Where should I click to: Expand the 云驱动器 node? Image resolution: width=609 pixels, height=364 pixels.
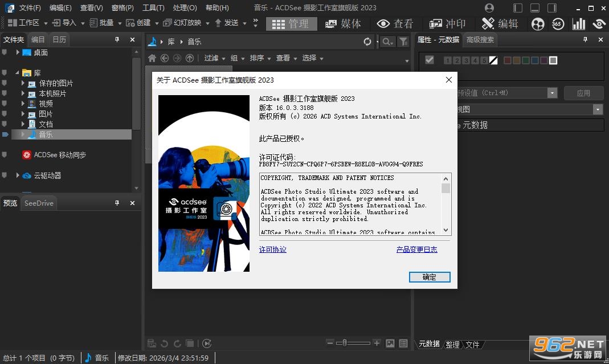pyautogui.click(x=18, y=175)
